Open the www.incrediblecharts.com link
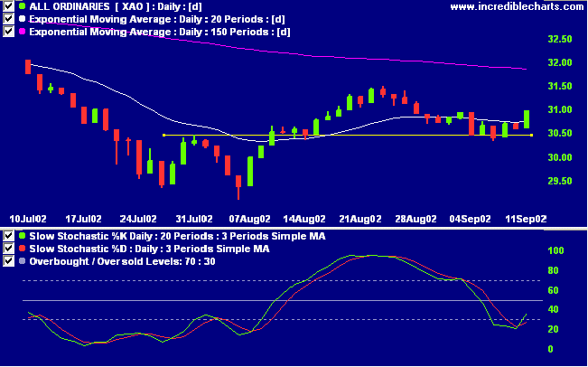Image resolution: width=588 pixels, height=367 pixels. tap(517, 6)
